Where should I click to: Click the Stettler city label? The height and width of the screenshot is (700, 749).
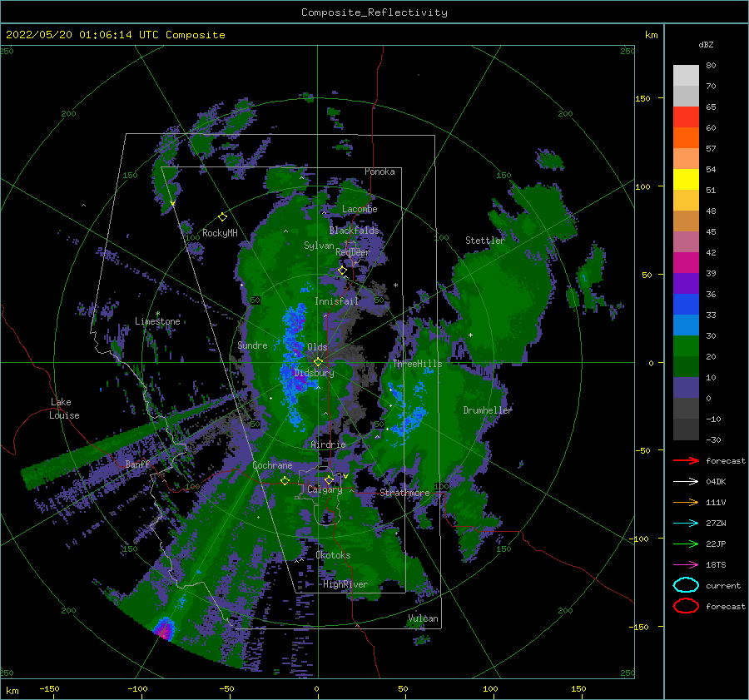tap(485, 241)
